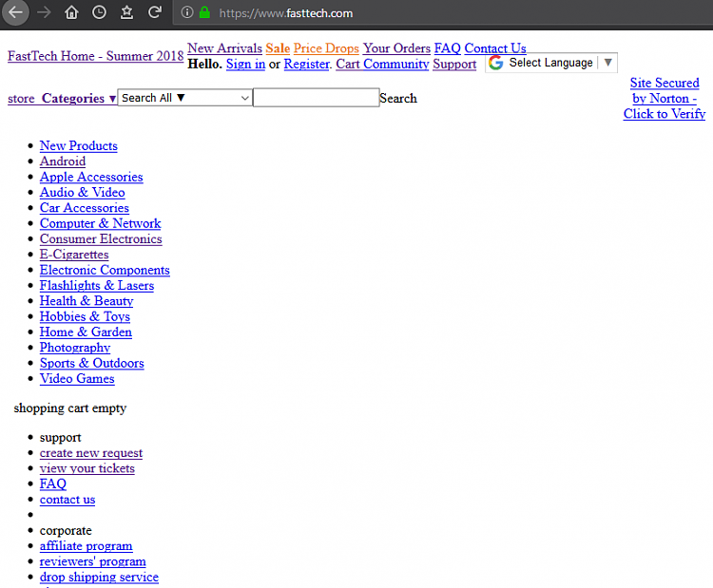This screenshot has width=713, height=588.
Task: Open the Select Language dropdown
Action: click(551, 63)
